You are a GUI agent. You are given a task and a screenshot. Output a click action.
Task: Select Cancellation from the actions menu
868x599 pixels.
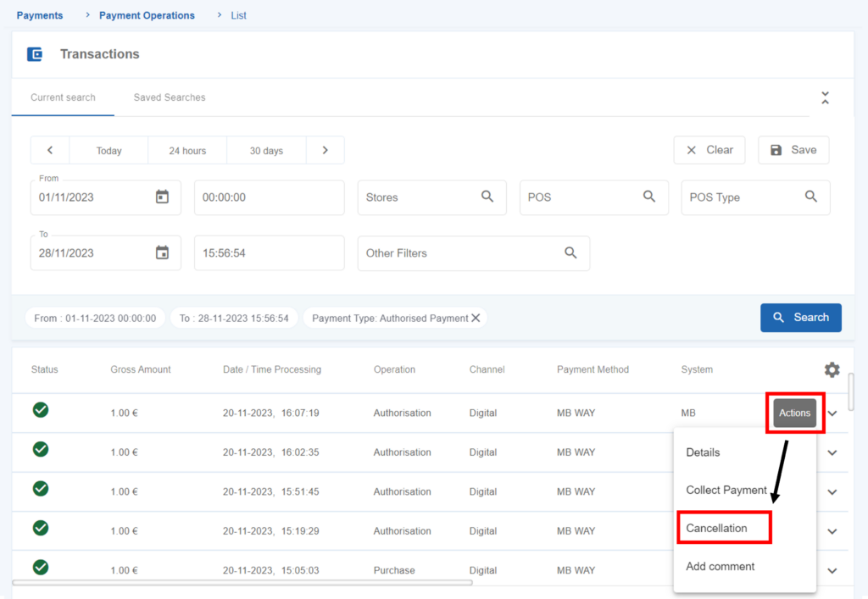pos(717,528)
